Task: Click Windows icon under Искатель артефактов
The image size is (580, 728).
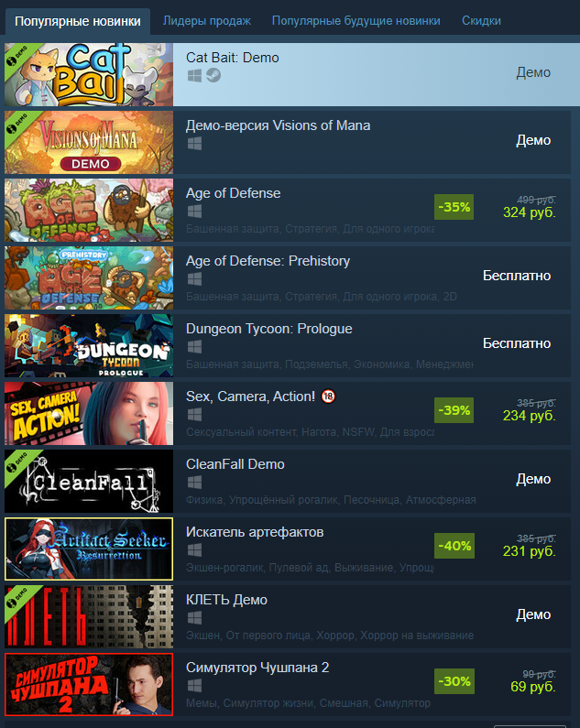Action: [194, 550]
